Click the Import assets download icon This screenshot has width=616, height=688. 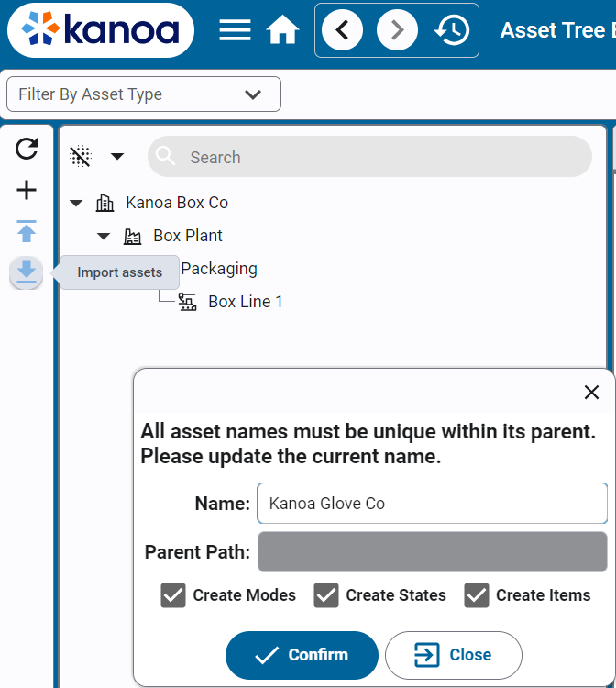coord(27,272)
